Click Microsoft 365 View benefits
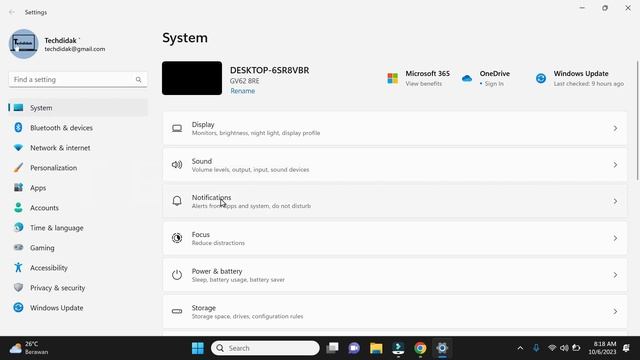Image resolution: width=640 pixels, height=360 pixels. 423,84
